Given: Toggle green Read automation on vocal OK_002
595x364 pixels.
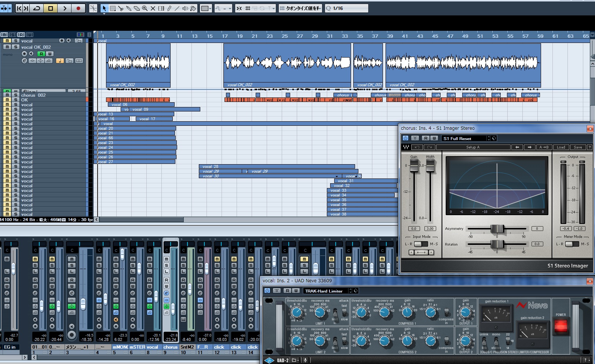Looking at the screenshot, I should coord(41,54).
